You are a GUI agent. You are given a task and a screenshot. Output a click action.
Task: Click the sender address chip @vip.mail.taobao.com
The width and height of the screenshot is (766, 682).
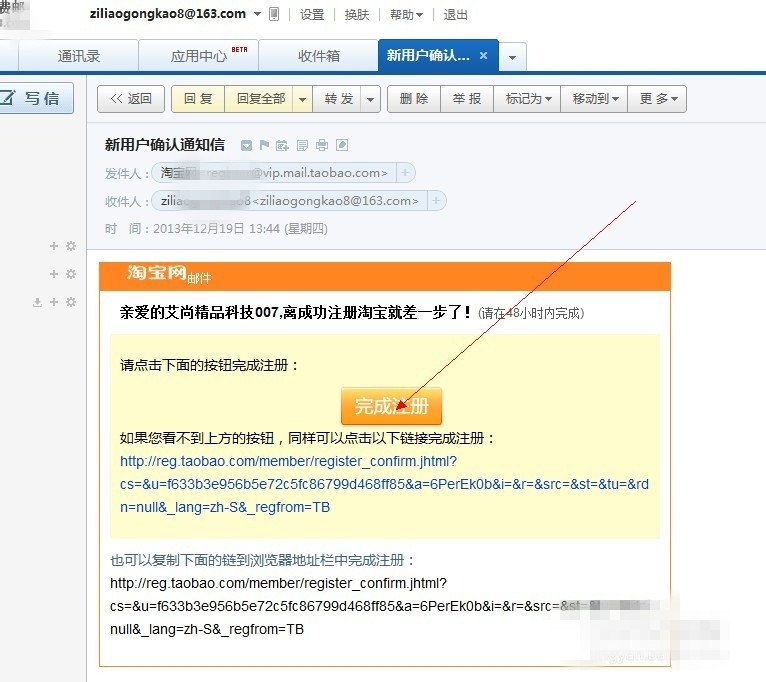275,173
